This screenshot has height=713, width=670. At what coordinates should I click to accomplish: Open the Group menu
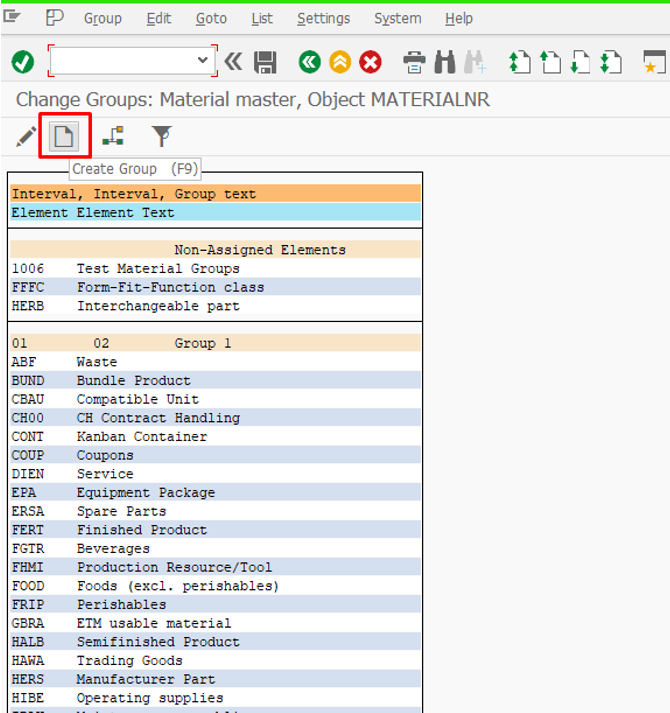coord(102,18)
